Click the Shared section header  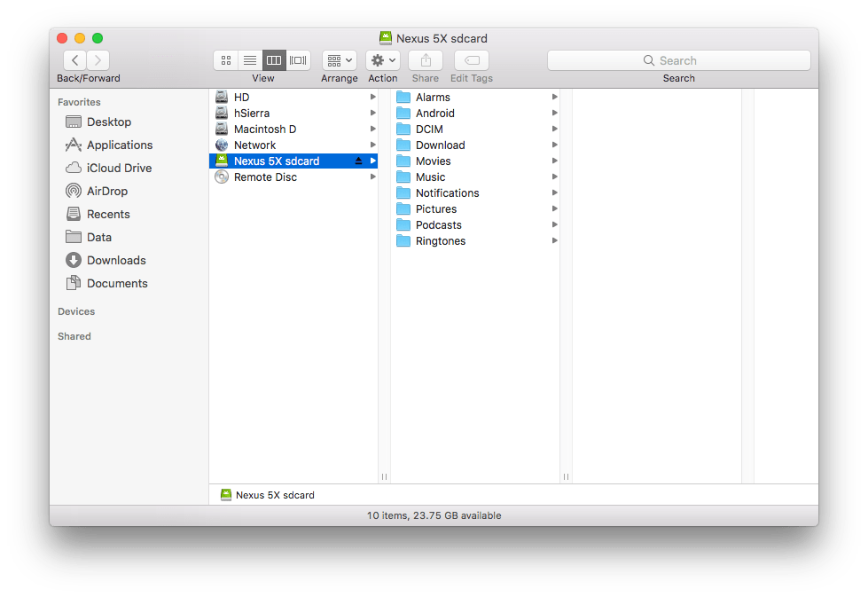74,337
